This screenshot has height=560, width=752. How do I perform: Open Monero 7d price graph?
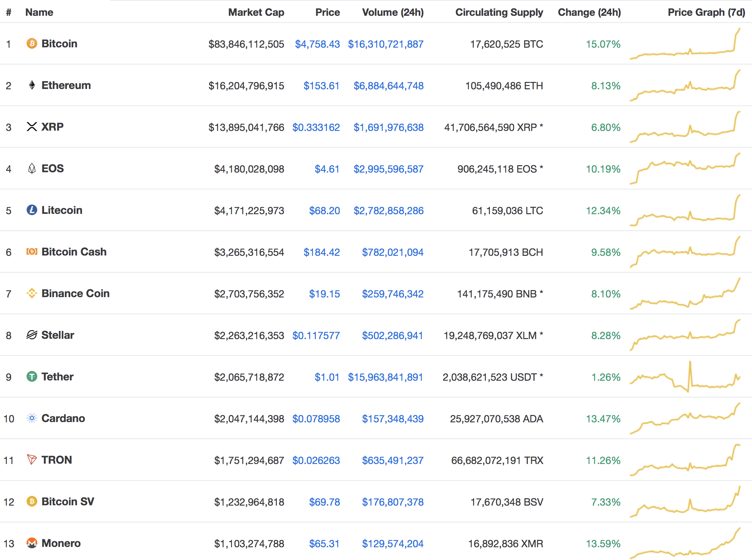pyautogui.click(x=685, y=543)
